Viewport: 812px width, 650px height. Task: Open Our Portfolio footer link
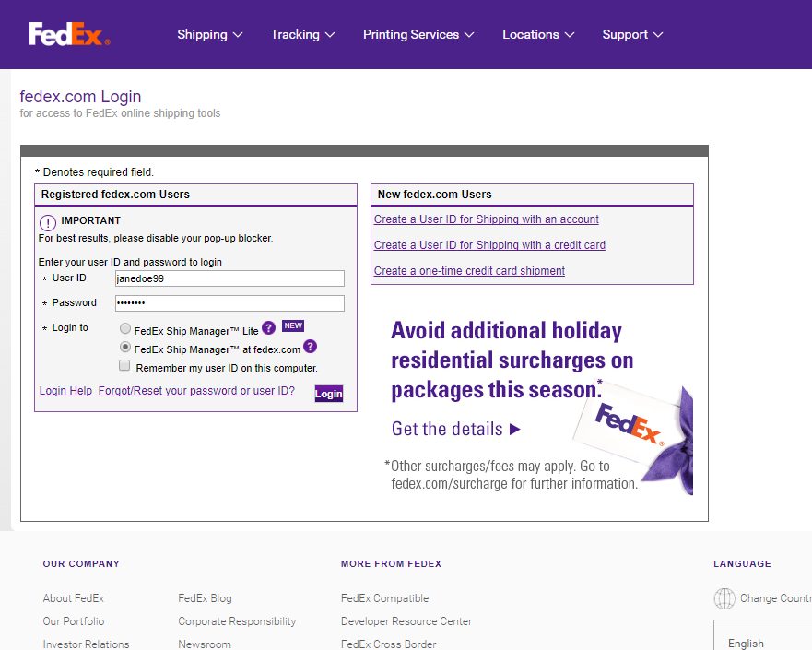(x=74, y=621)
